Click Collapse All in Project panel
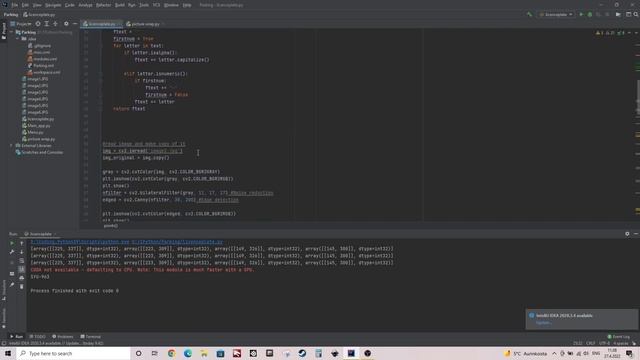Image resolution: width=640 pixels, height=360 pixels. tap(55, 24)
